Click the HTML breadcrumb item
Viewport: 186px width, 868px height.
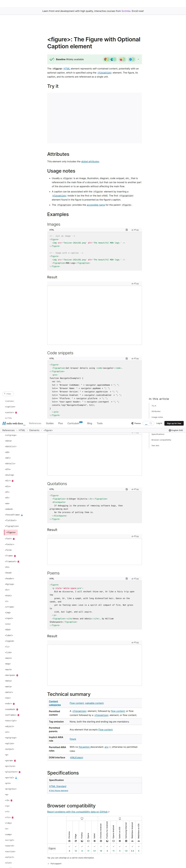tap(22, 430)
